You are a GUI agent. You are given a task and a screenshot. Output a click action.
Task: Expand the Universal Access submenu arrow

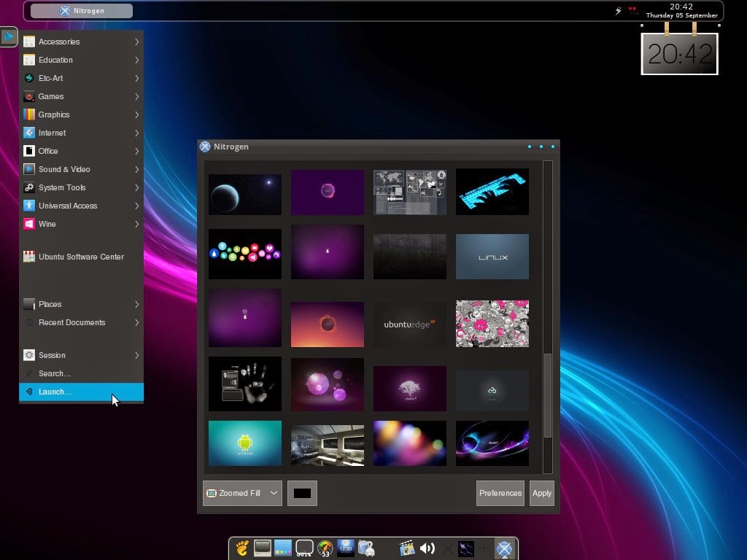[136, 206]
